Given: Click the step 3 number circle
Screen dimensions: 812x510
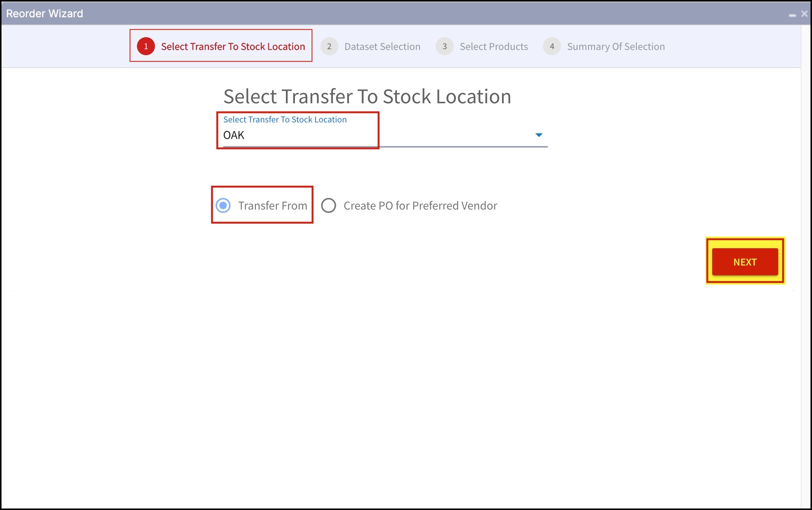Looking at the screenshot, I should tap(445, 47).
